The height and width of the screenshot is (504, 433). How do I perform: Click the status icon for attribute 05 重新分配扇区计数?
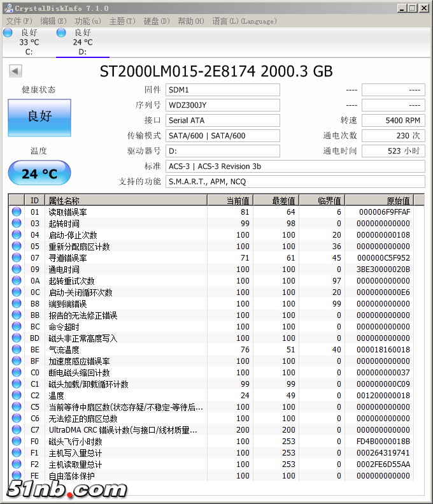click(x=17, y=247)
